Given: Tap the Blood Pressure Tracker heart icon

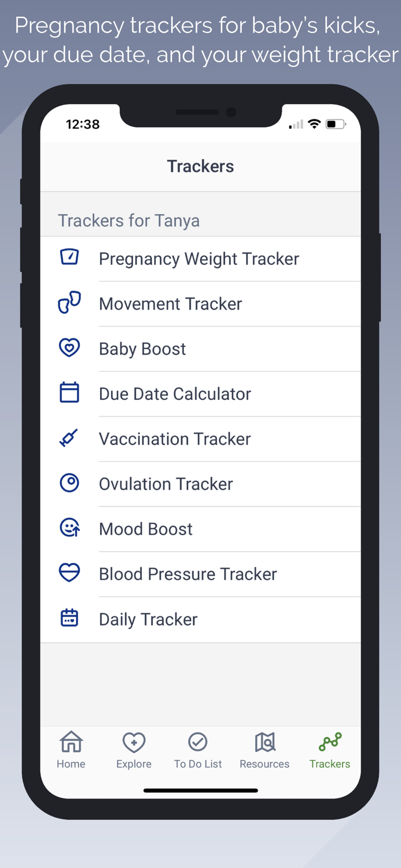Looking at the screenshot, I should pos(69,573).
